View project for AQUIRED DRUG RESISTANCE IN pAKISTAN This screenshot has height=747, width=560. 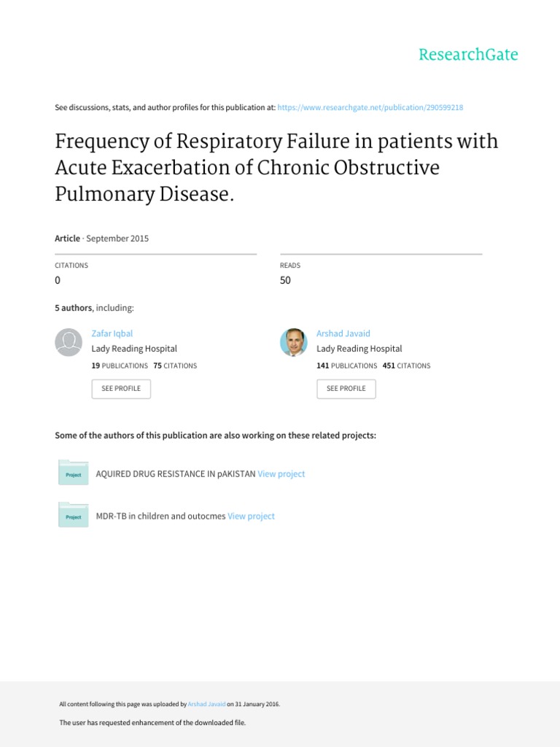[x=281, y=474]
